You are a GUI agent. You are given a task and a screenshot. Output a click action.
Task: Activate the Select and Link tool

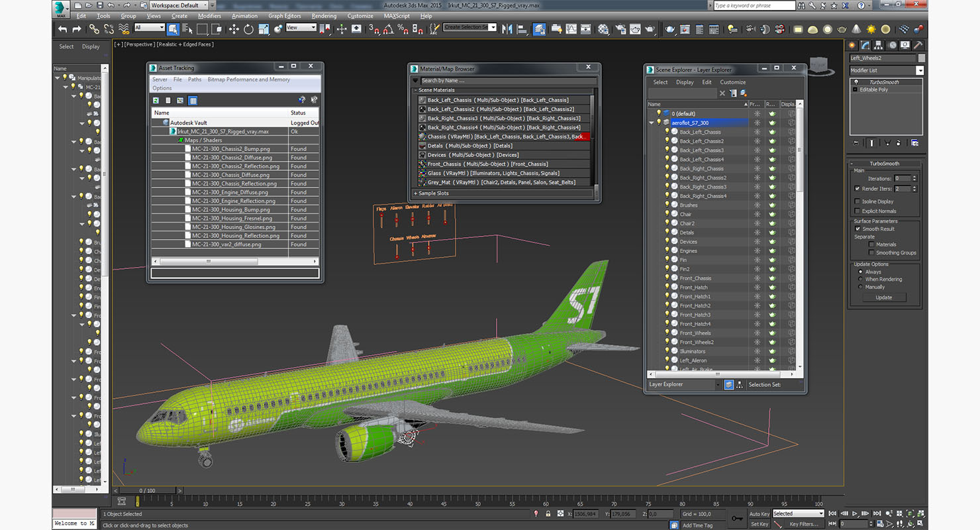click(94, 29)
